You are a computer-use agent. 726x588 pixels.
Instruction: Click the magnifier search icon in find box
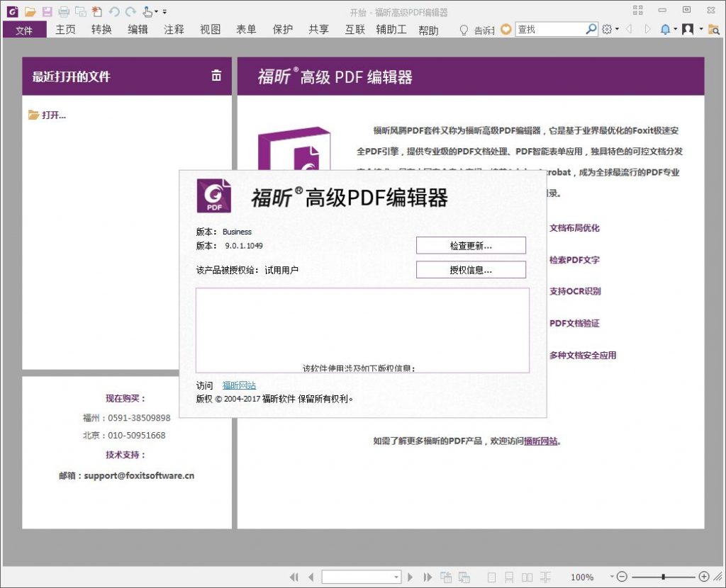591,29
